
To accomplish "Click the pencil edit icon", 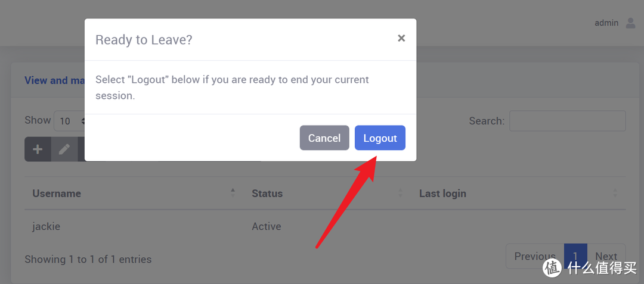I will tap(64, 149).
